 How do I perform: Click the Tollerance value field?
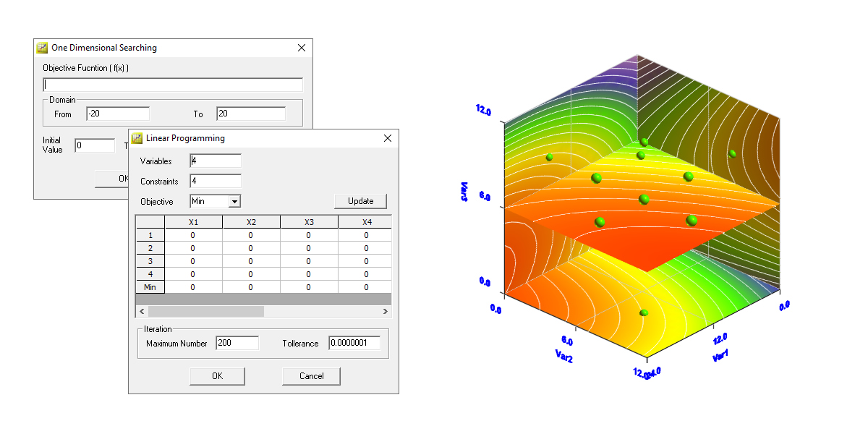point(354,343)
